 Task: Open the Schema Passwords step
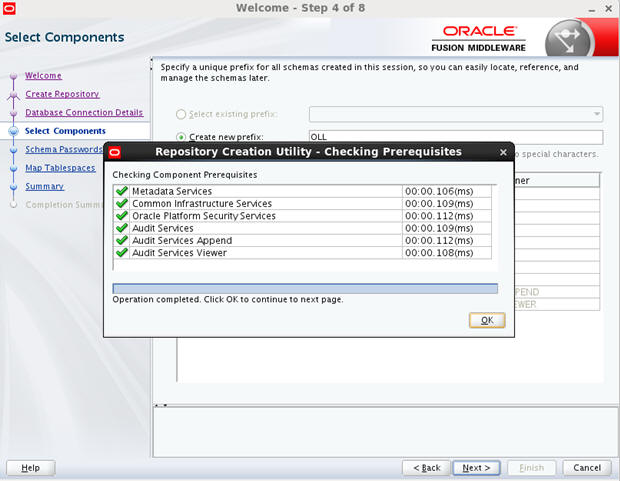tap(64, 150)
